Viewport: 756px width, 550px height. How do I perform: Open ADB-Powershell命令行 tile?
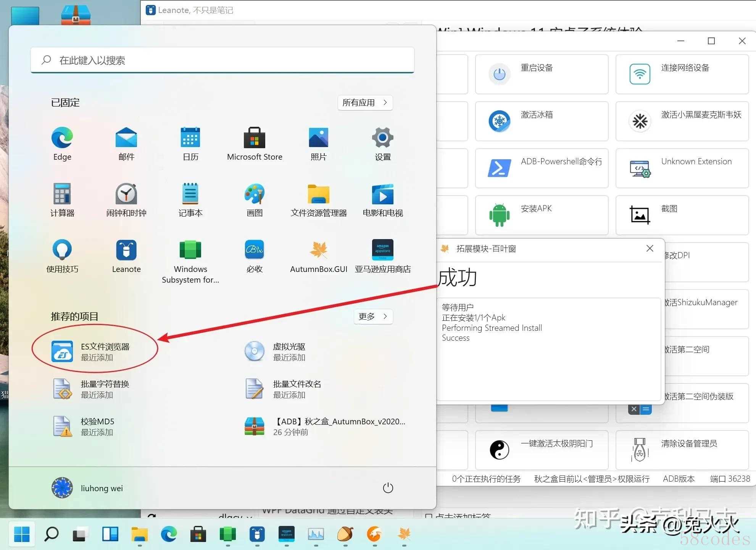click(542, 168)
